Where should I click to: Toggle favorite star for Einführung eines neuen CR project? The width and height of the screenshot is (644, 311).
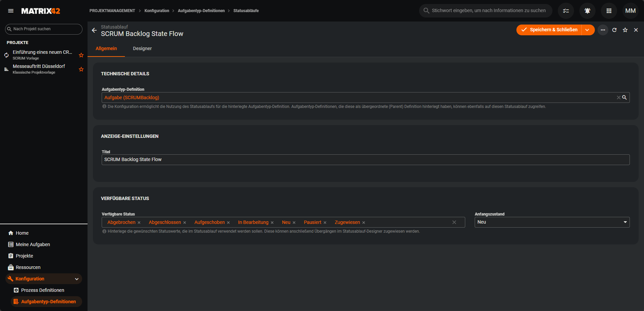81,55
